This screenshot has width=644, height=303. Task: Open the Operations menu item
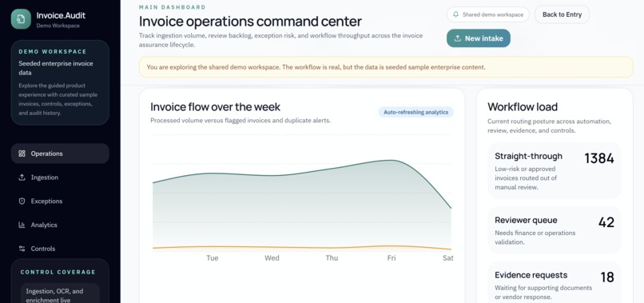pos(60,153)
